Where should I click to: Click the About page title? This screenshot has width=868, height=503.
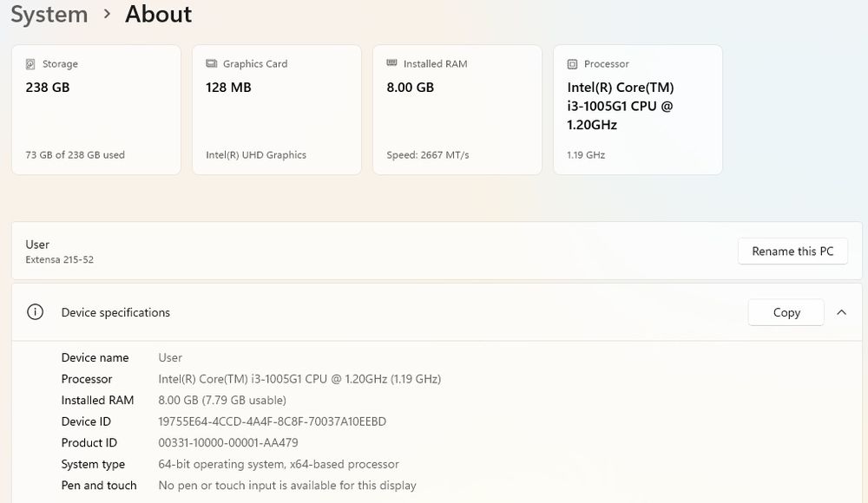tap(159, 15)
